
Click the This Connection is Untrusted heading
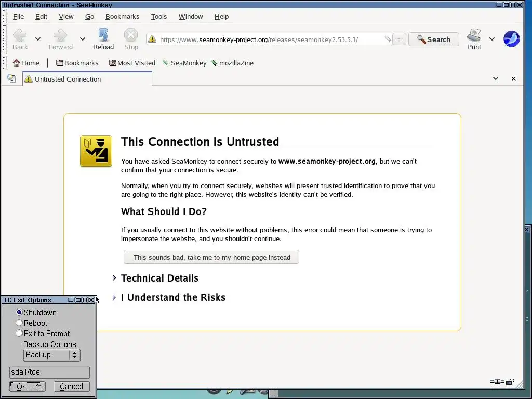pyautogui.click(x=200, y=141)
